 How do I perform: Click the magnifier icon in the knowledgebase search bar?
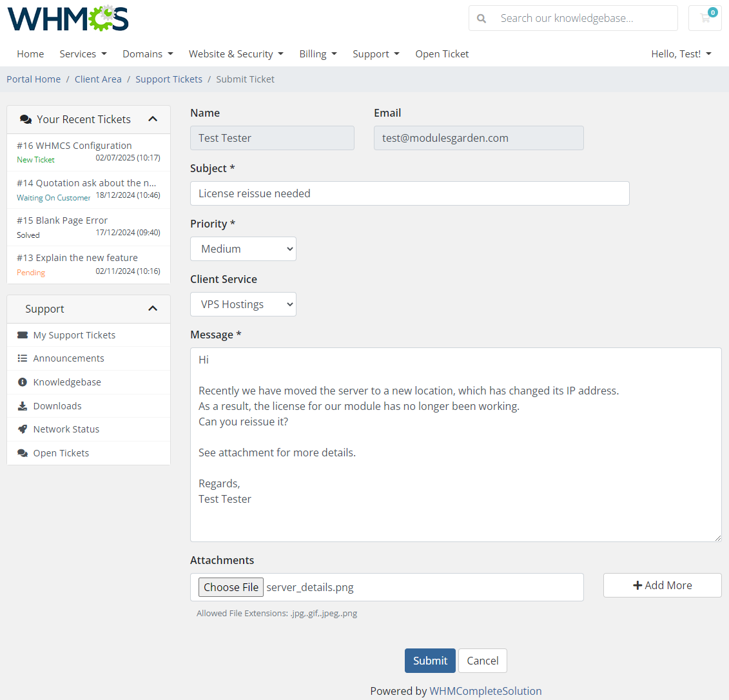point(481,18)
